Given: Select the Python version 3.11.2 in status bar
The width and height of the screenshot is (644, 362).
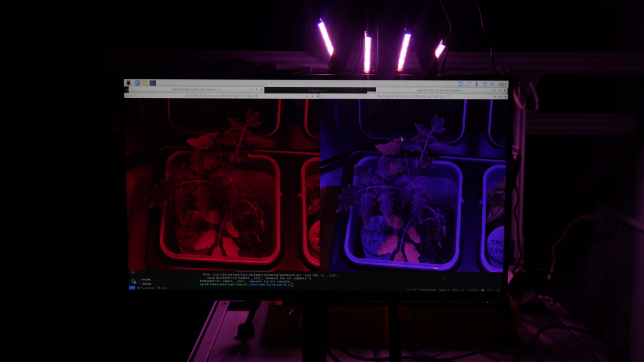Looking at the screenshot, I should pos(490,290).
